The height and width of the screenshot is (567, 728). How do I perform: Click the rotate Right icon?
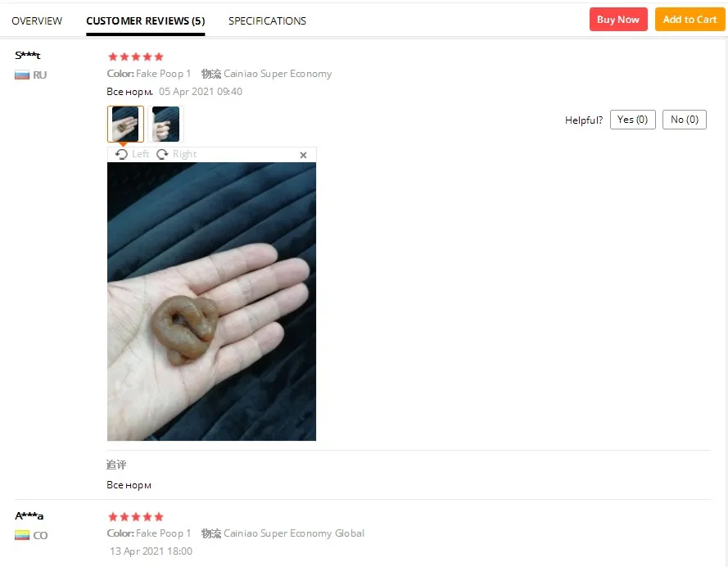pyautogui.click(x=162, y=154)
